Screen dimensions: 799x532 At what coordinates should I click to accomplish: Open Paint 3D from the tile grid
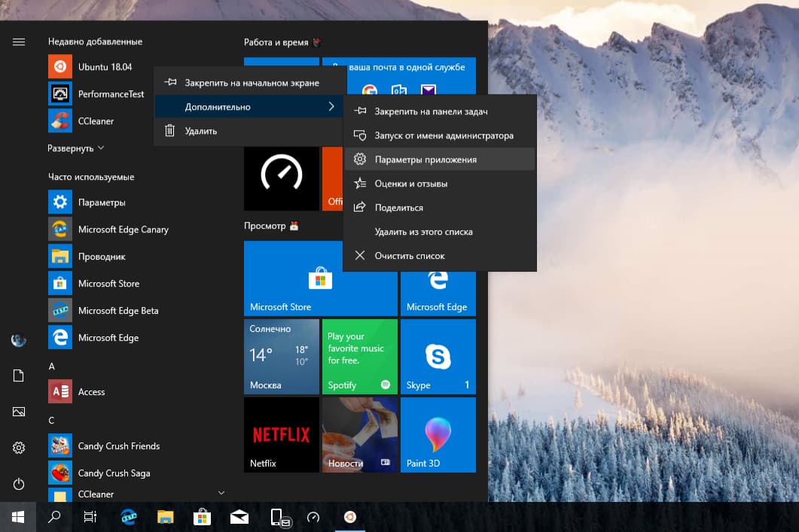coord(438,435)
